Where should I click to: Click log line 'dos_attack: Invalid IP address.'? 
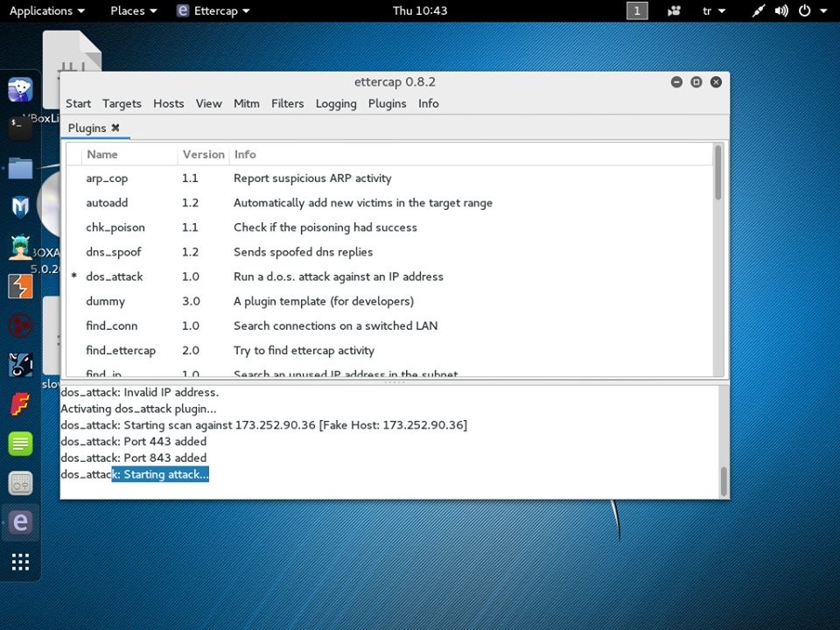[x=140, y=392]
